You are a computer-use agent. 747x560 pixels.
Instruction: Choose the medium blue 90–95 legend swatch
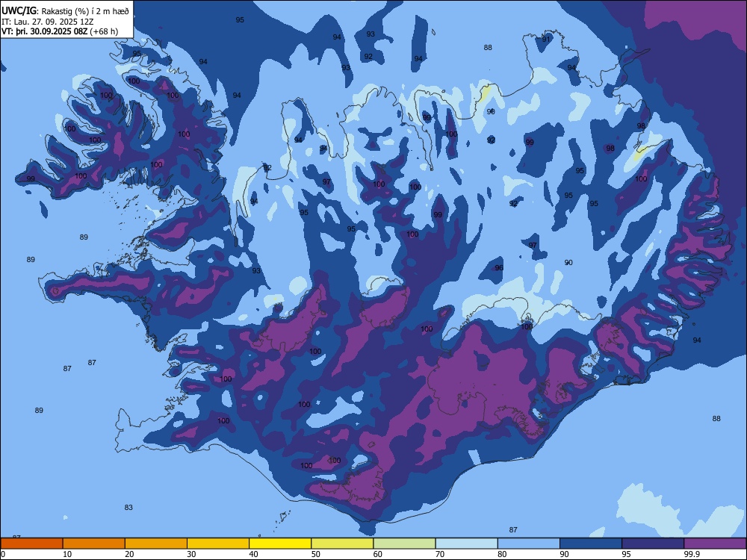pos(591,544)
